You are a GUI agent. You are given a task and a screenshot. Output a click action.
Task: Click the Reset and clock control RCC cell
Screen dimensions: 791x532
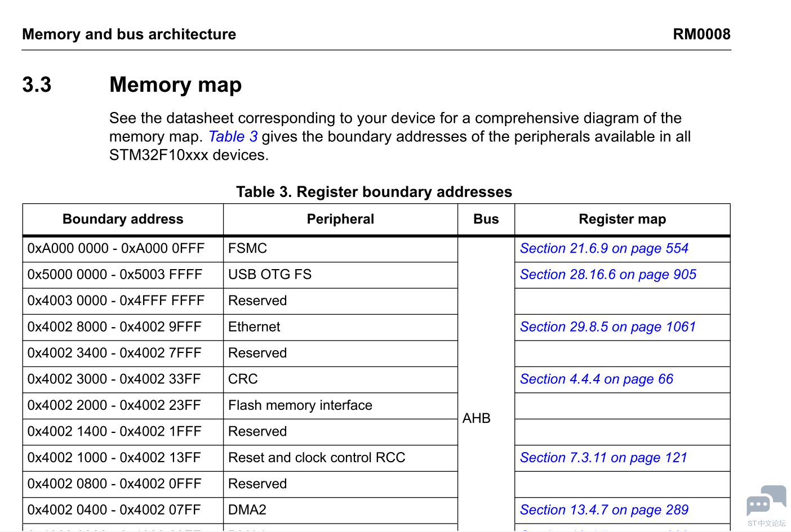(x=340, y=458)
